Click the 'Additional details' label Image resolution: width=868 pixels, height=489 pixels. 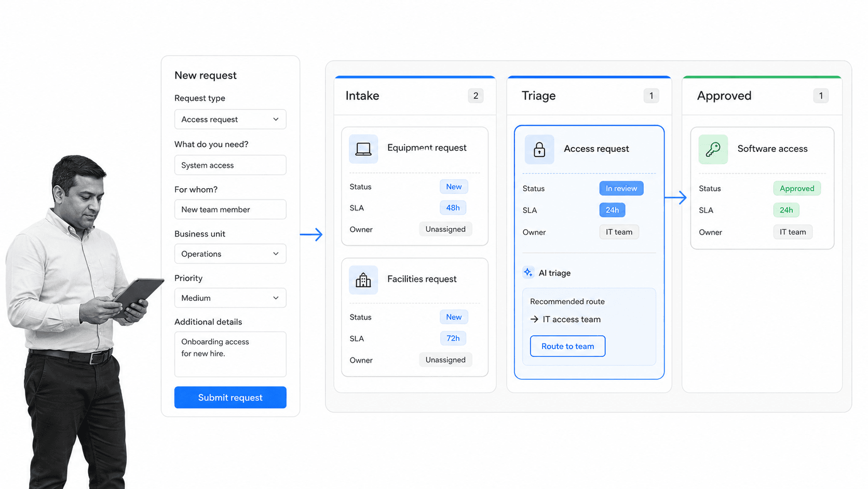[208, 322]
